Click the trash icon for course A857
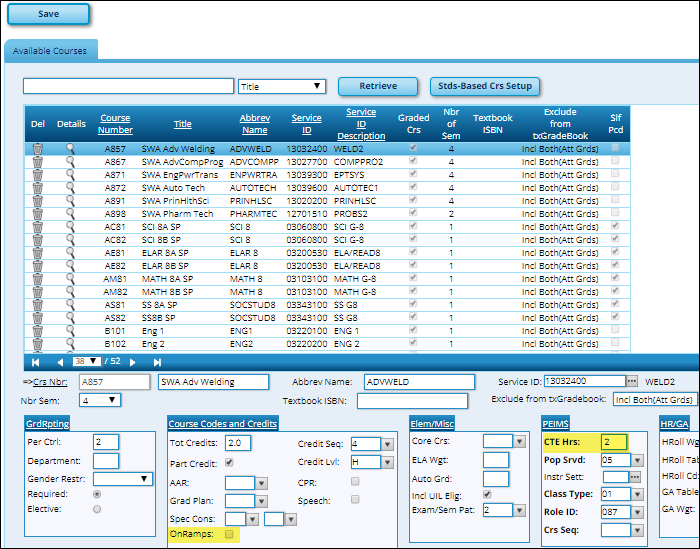Image resolution: width=700 pixels, height=549 pixels. pos(38,148)
